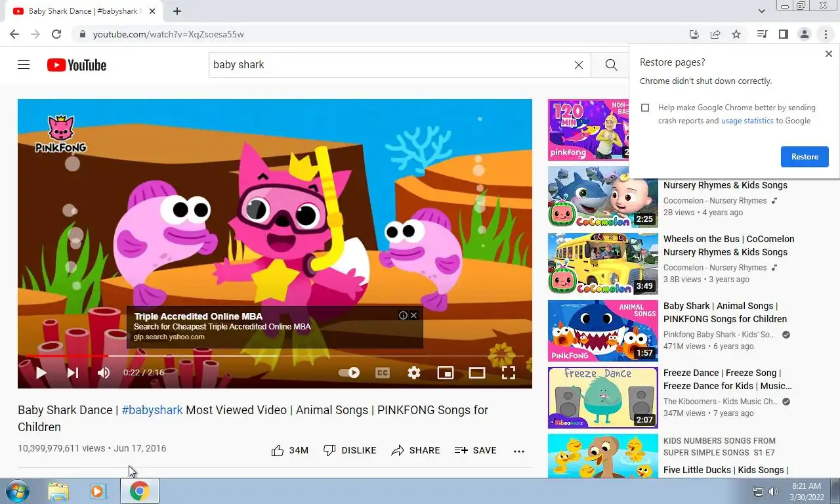
Task: Open Five Little Ducks thumbnail
Action: 603,455
